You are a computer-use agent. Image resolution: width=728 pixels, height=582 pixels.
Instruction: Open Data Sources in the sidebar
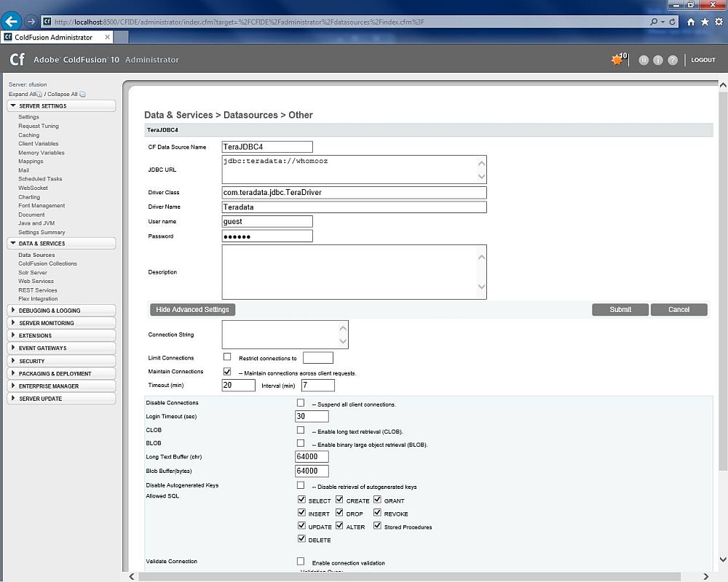coord(36,255)
